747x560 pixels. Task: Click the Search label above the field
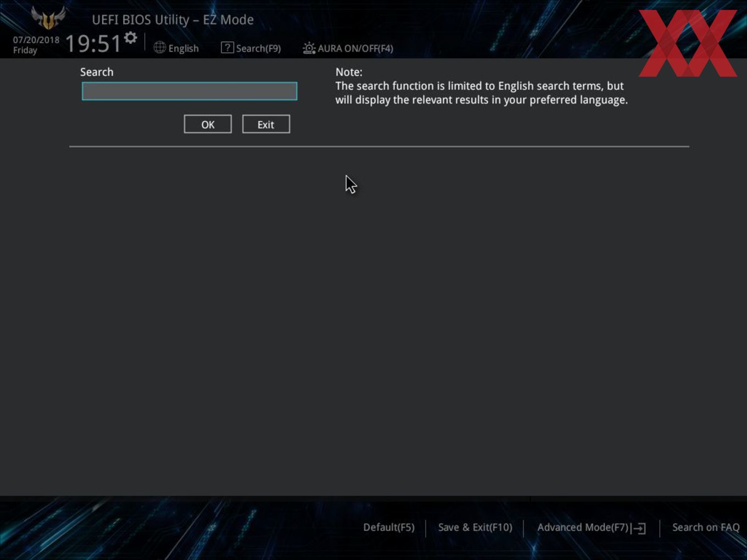[x=97, y=72]
